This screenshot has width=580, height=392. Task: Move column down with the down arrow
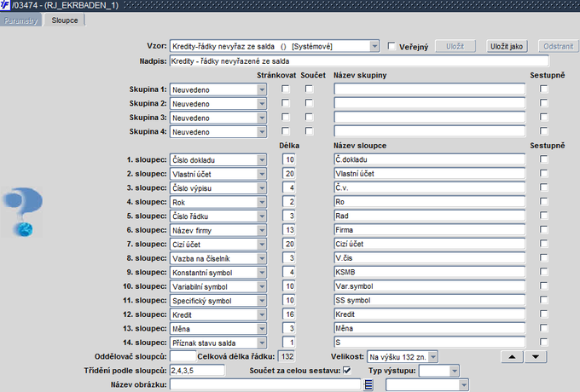(536, 357)
